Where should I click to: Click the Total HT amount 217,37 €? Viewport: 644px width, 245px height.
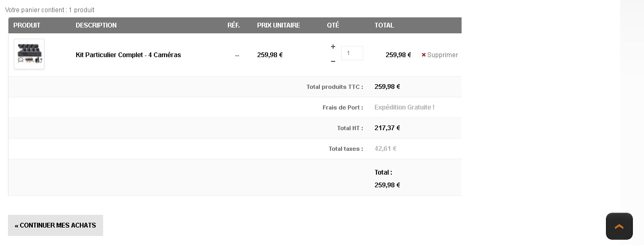[387, 128]
